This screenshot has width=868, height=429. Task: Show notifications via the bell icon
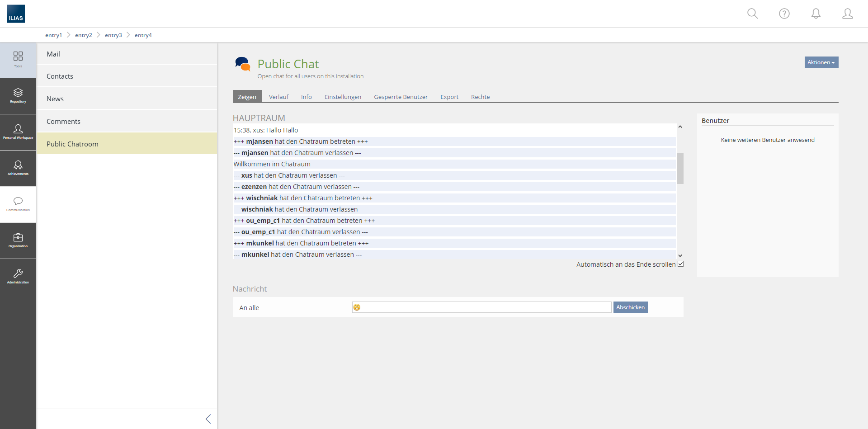tap(816, 14)
